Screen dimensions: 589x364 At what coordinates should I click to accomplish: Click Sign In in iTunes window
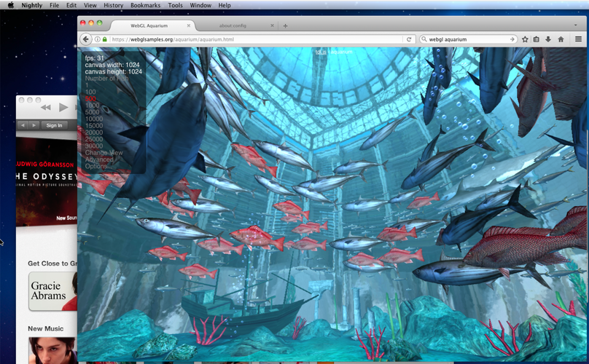pyautogui.click(x=54, y=125)
